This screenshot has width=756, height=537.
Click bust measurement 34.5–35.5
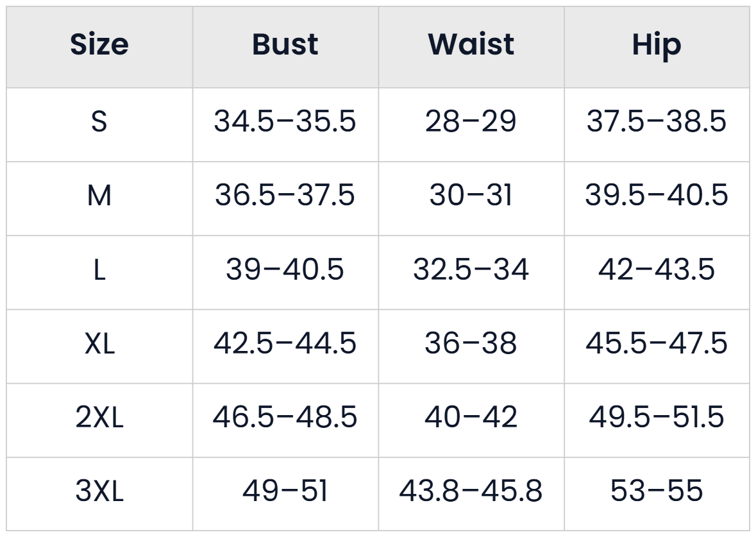point(285,121)
